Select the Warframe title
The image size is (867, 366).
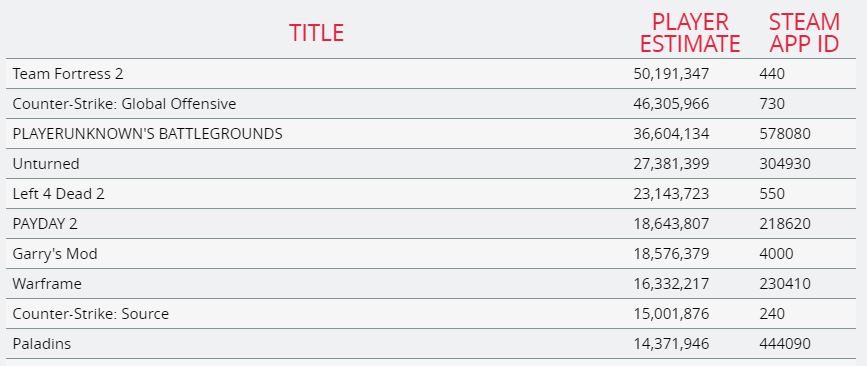(47, 284)
